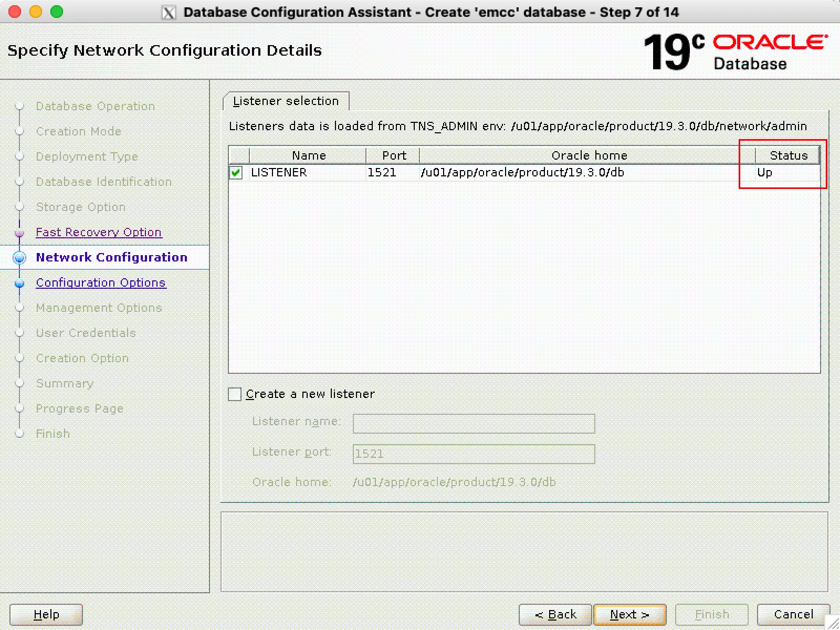
Task: Uncheck the LISTENER row checkbox
Action: (236, 172)
